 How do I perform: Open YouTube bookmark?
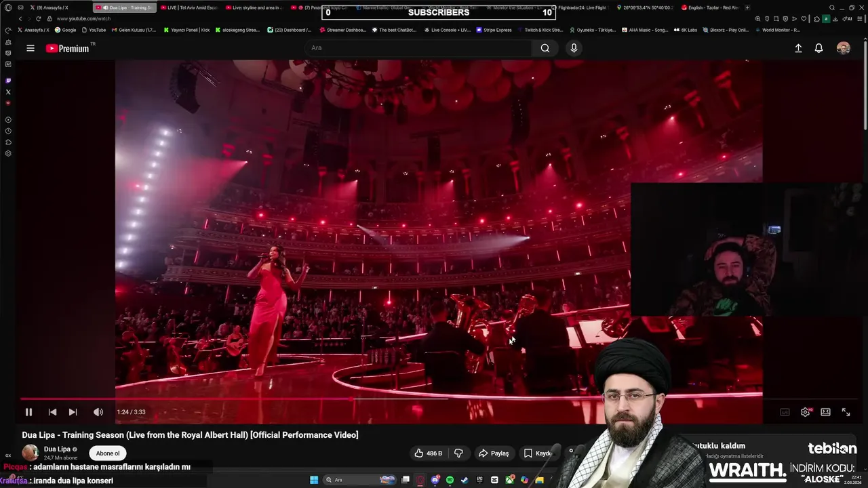pyautogui.click(x=94, y=30)
